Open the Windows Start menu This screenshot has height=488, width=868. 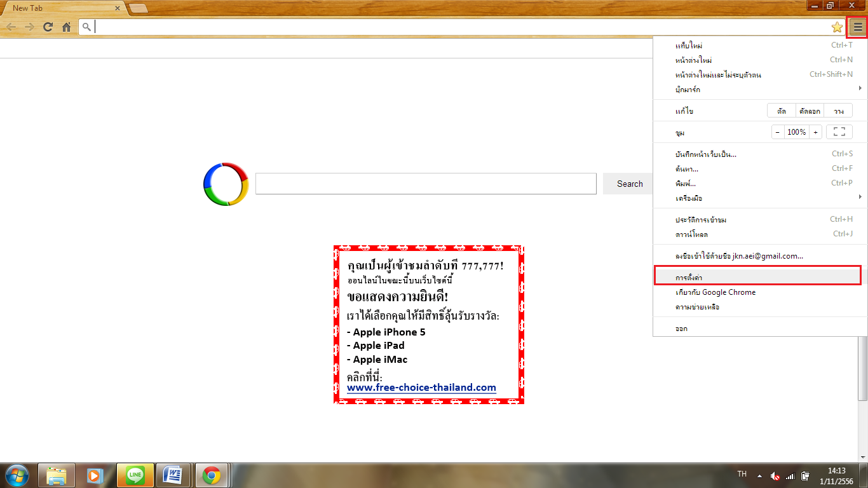pos(17,475)
